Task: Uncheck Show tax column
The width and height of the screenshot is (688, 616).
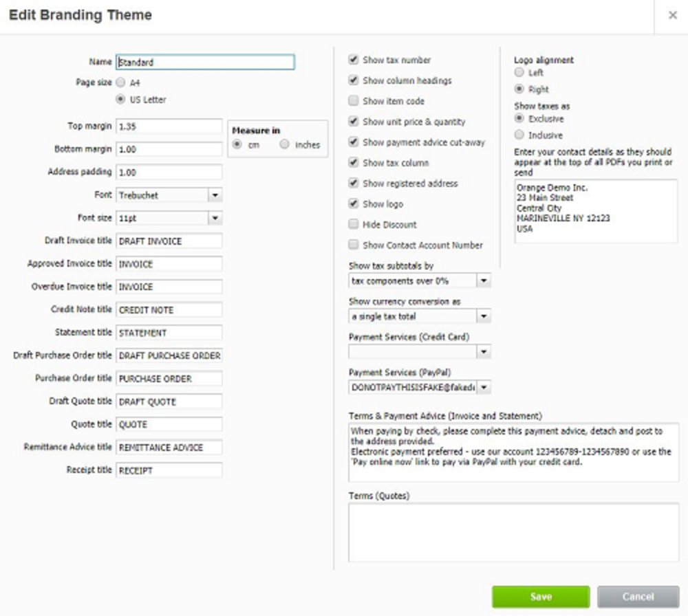Action: (x=354, y=163)
